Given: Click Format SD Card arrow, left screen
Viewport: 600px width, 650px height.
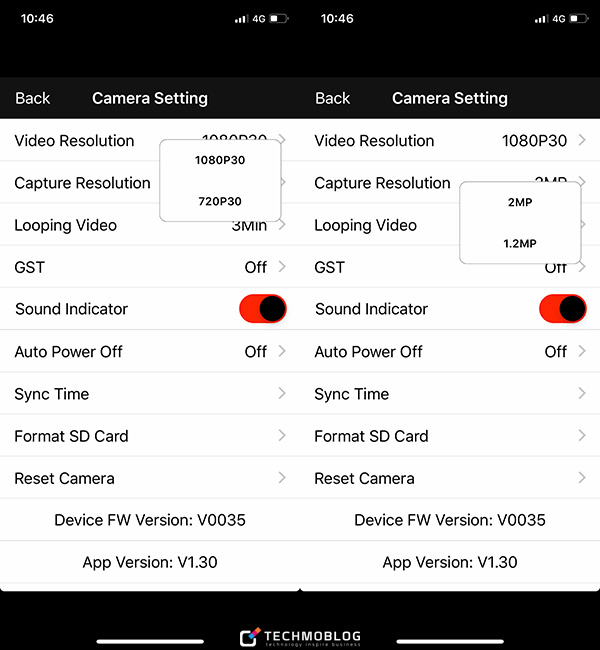Looking at the screenshot, I should click(x=282, y=436).
